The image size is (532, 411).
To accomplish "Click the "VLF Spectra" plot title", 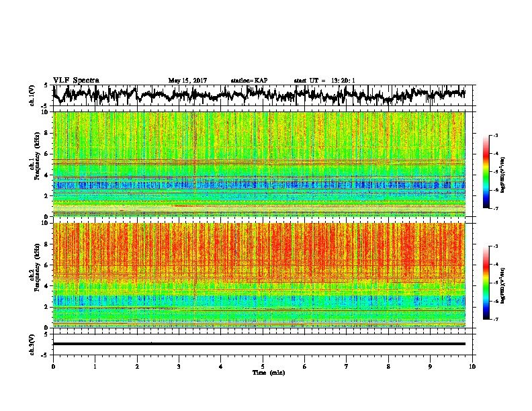I will tap(76, 81).
